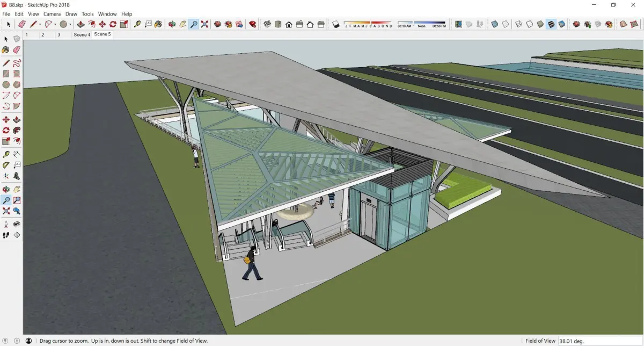This screenshot has width=644, height=346.
Task: Open the Draw menu
Action: (x=71, y=14)
